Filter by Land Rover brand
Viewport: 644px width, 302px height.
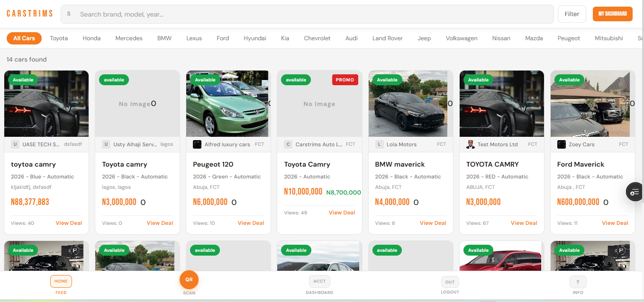(x=388, y=38)
